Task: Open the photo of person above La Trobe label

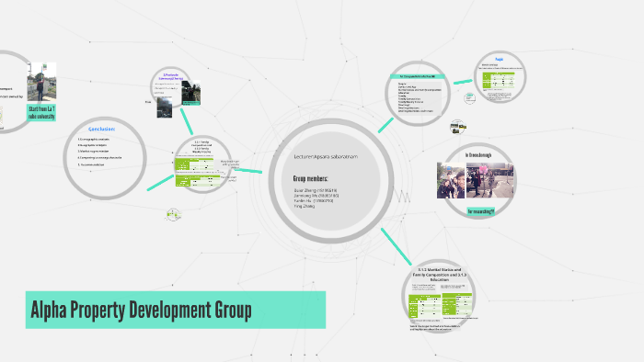Action: 41,82
